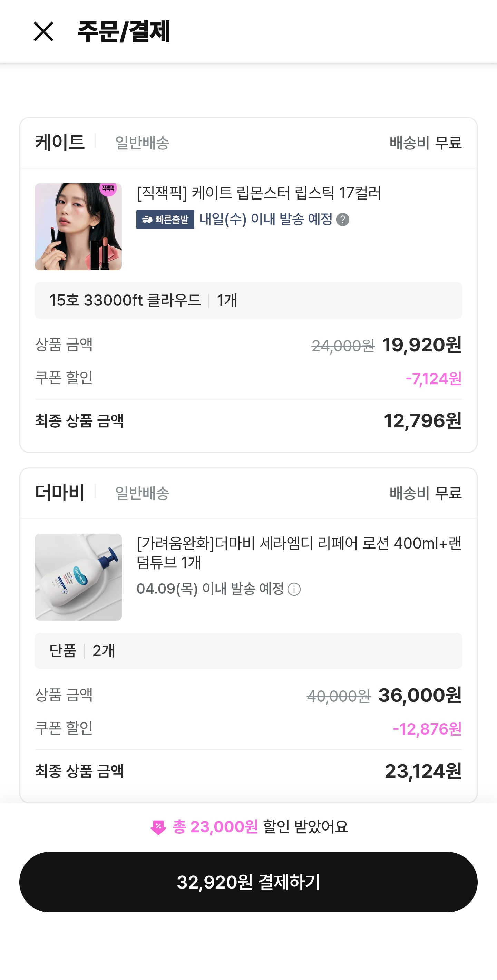Open the Derma:B lotion product thumbnail
The image size is (497, 980).
78,577
